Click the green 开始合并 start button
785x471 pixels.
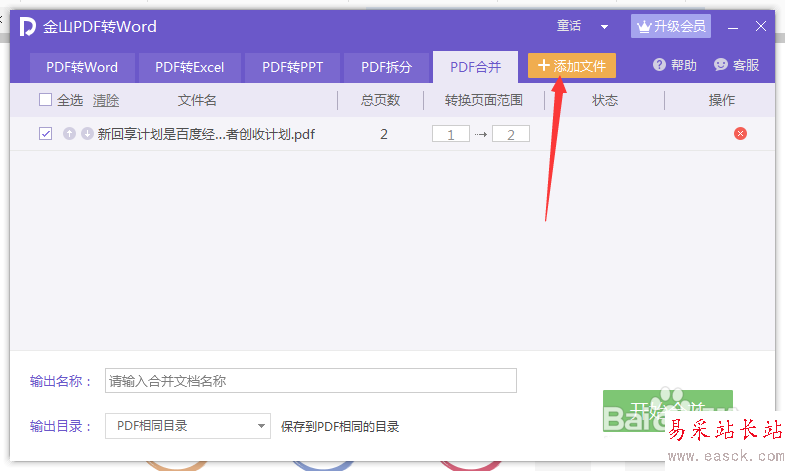(667, 411)
